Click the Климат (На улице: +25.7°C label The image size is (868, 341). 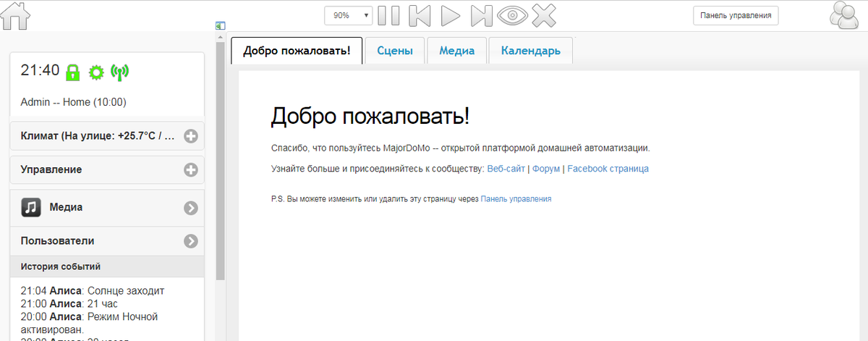[98, 135]
